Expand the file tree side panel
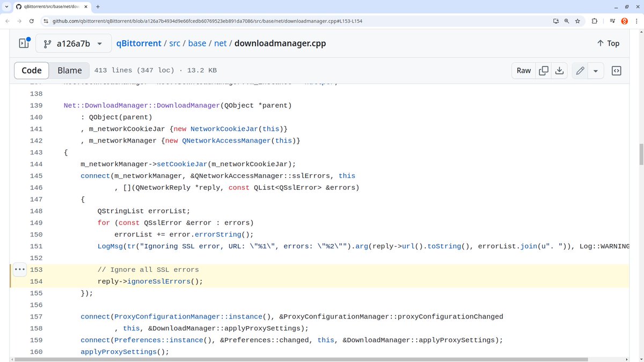 tap(24, 43)
